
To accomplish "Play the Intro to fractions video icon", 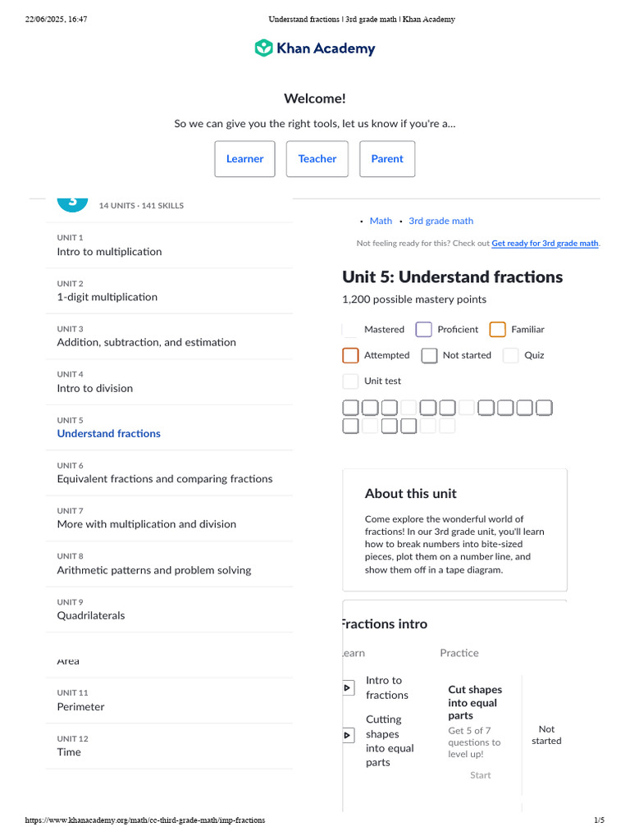I will pos(348,688).
